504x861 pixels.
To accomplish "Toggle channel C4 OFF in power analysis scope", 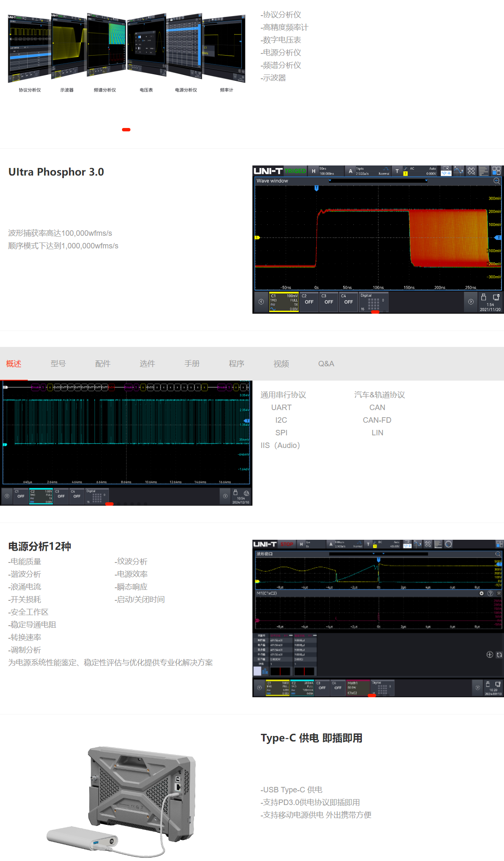I will (x=337, y=688).
